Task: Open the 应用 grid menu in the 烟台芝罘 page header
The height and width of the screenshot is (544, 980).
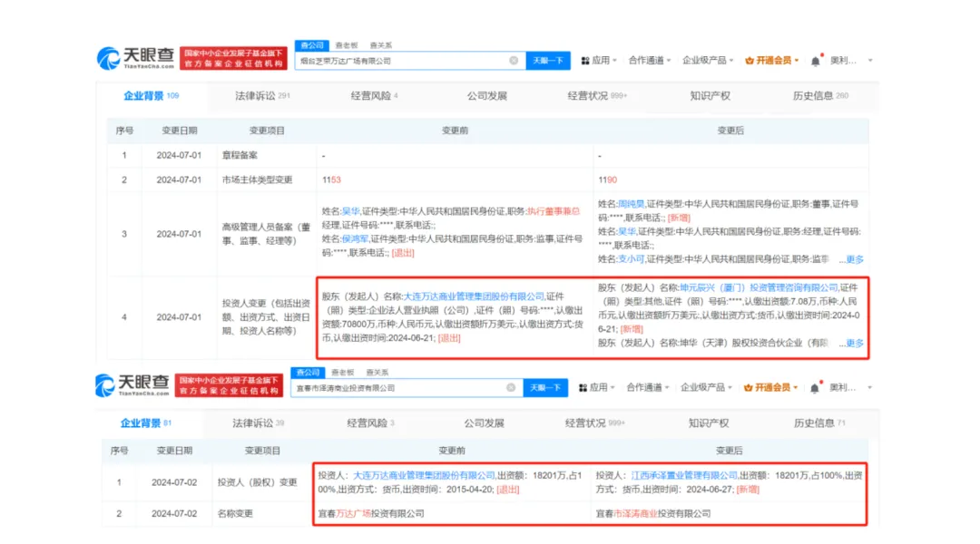Action: pyautogui.click(x=599, y=61)
